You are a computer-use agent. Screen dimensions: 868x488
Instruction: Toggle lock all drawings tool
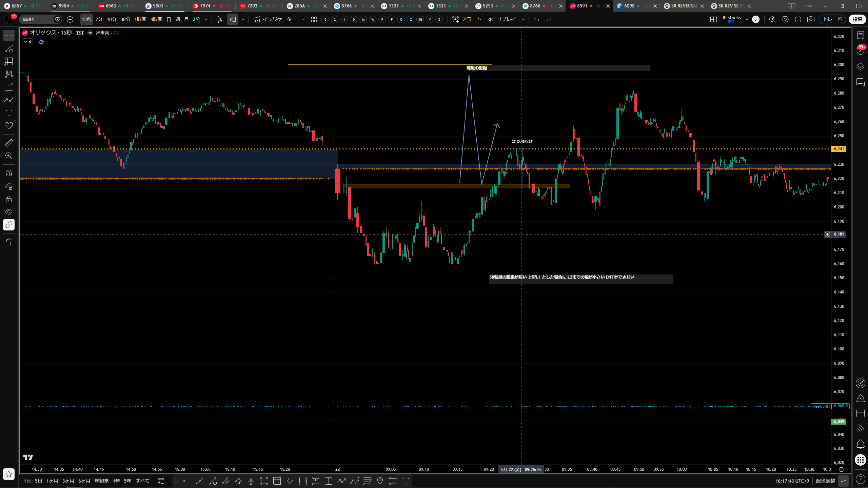pos(9,199)
